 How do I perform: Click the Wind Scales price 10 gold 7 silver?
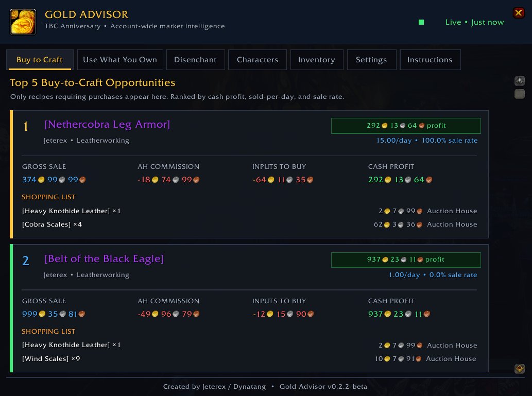(x=398, y=359)
